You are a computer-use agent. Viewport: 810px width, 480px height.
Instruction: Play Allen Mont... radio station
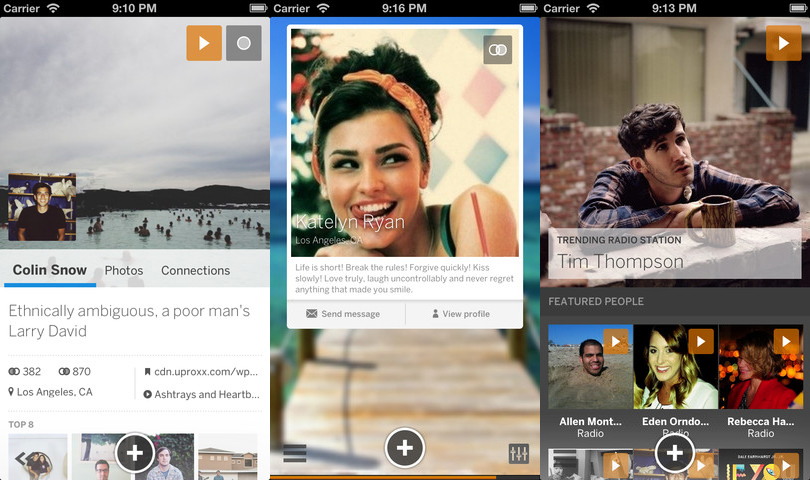(616, 342)
